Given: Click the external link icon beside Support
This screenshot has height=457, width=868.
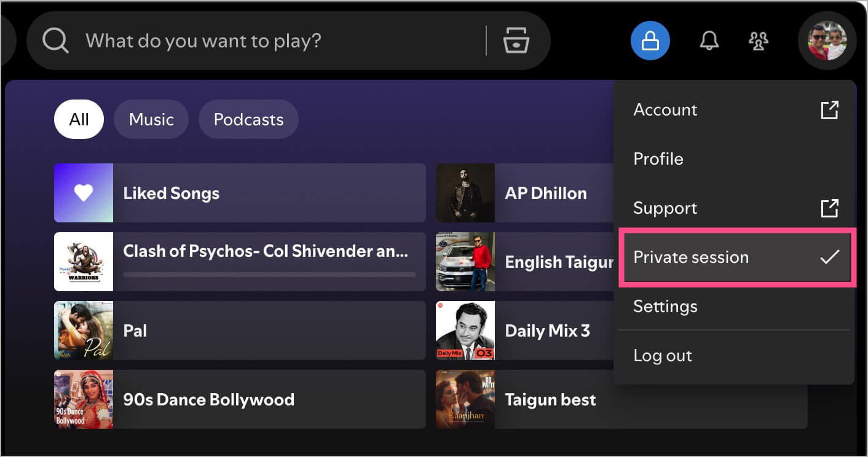Looking at the screenshot, I should (x=829, y=208).
